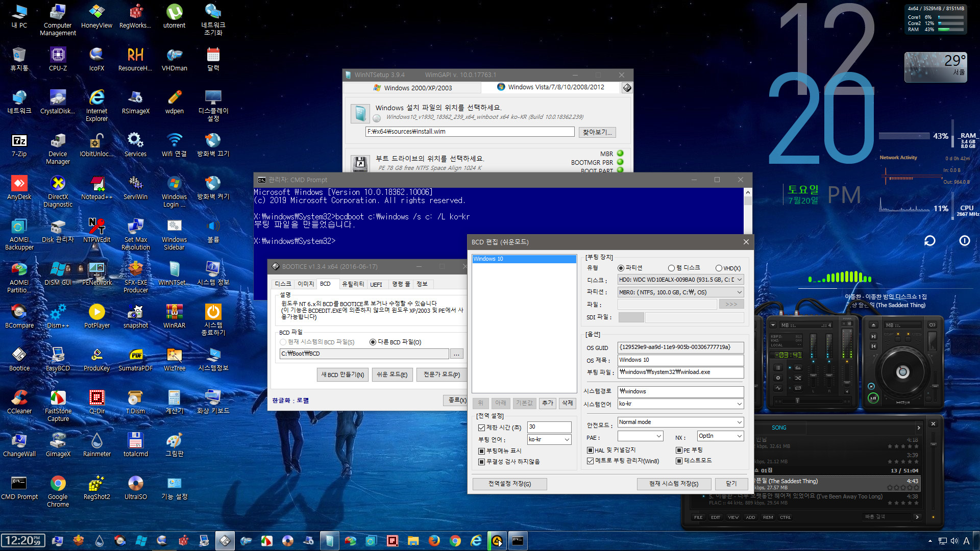
Task: Open the NTPWEdit desktop icon
Action: pyautogui.click(x=96, y=231)
